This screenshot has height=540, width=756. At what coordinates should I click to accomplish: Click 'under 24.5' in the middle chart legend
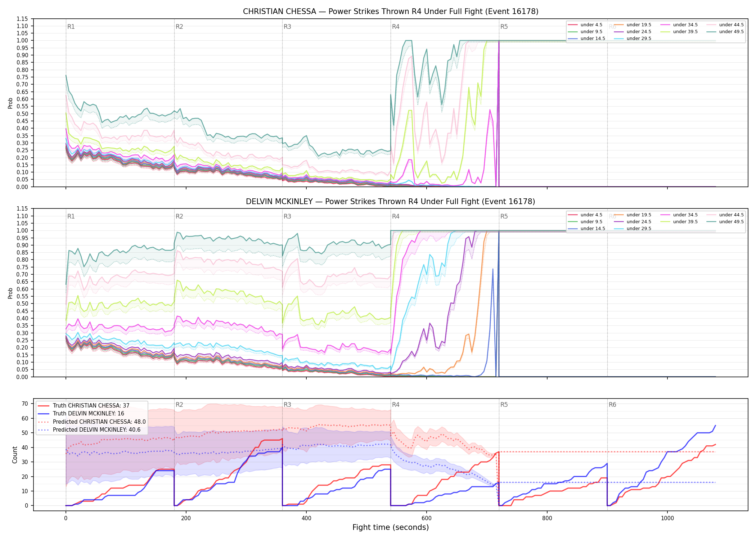(633, 222)
